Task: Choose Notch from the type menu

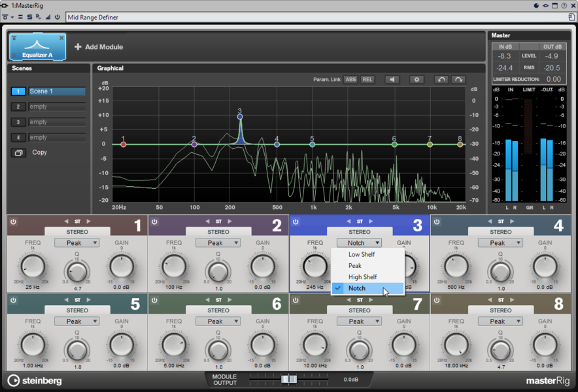Action: pos(367,289)
